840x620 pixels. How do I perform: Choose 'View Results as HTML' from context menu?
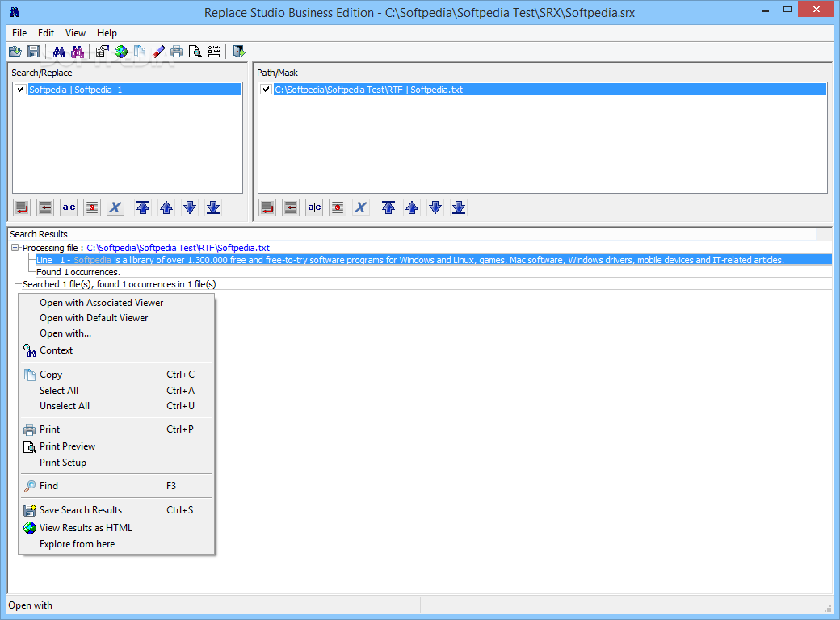pyautogui.click(x=116, y=528)
